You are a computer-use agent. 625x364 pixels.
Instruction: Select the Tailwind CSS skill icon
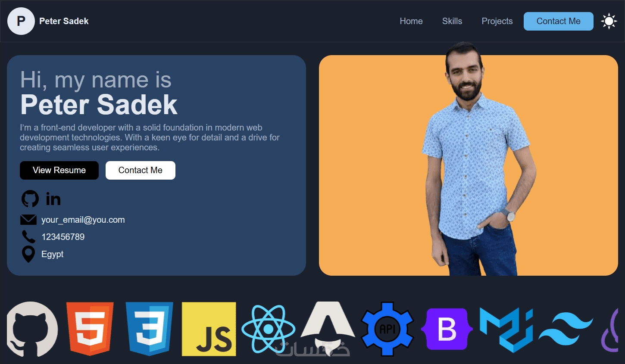coord(566,330)
